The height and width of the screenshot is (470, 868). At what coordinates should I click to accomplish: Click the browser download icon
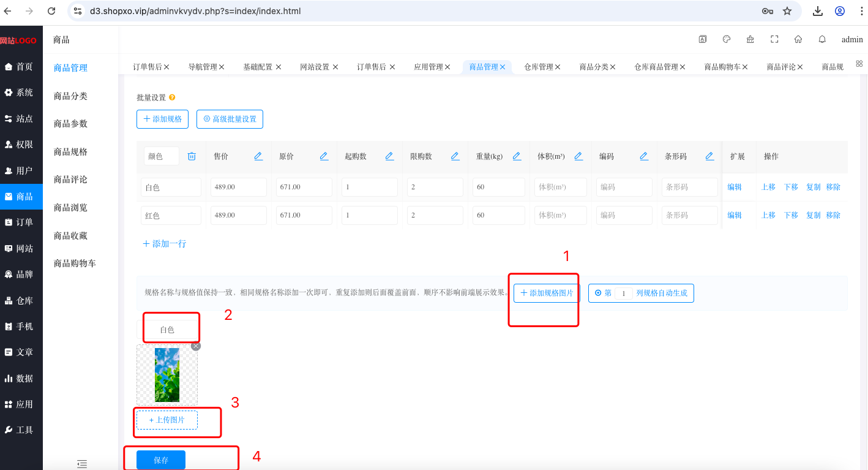pos(818,11)
